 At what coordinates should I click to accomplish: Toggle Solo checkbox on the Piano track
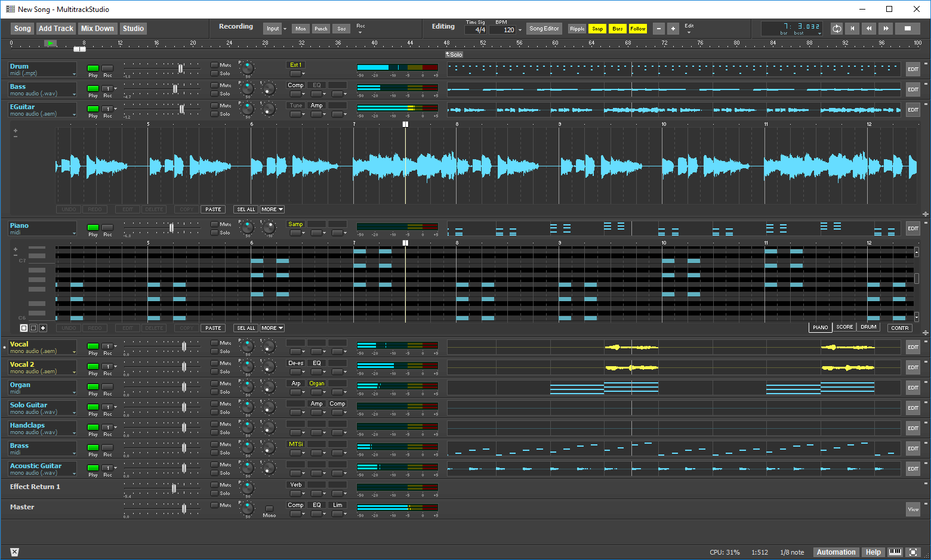coord(214,233)
